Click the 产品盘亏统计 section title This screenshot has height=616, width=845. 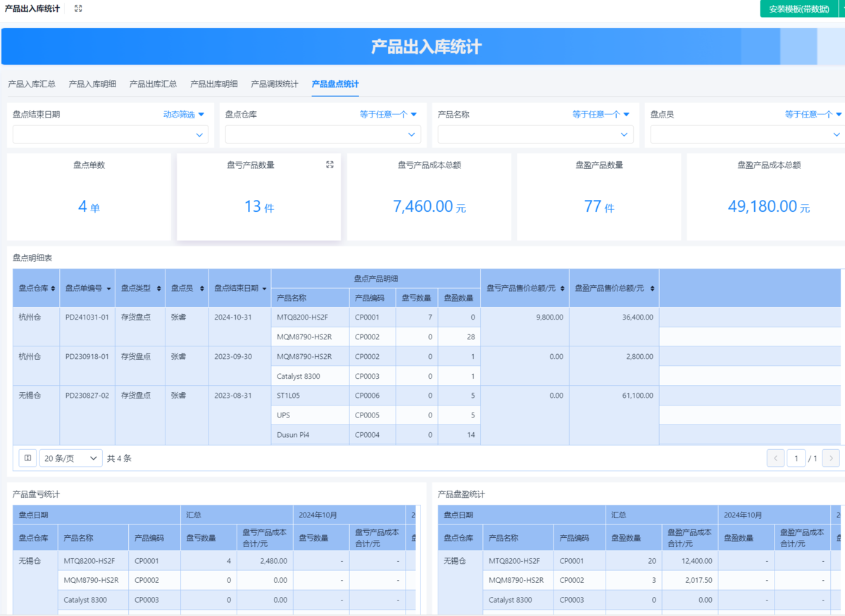pyautogui.click(x=37, y=494)
